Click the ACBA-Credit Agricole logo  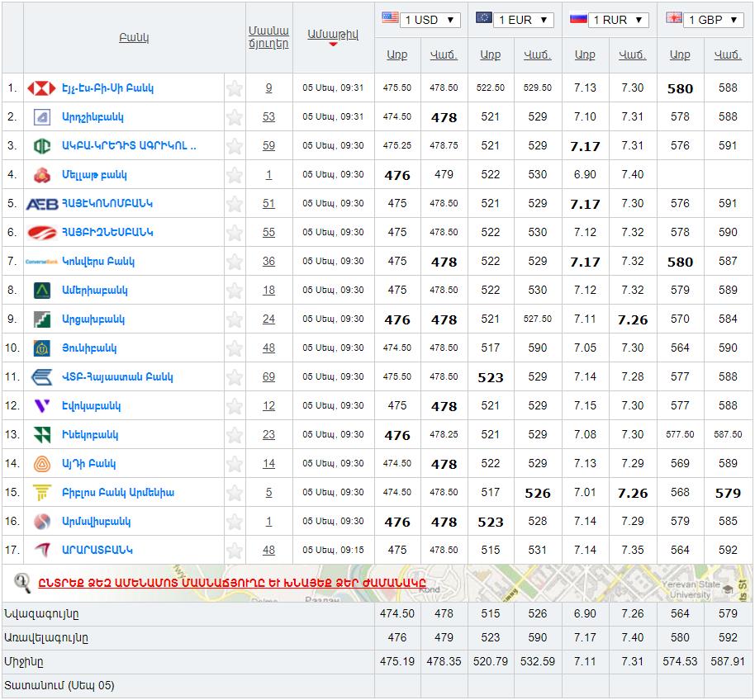[41, 146]
